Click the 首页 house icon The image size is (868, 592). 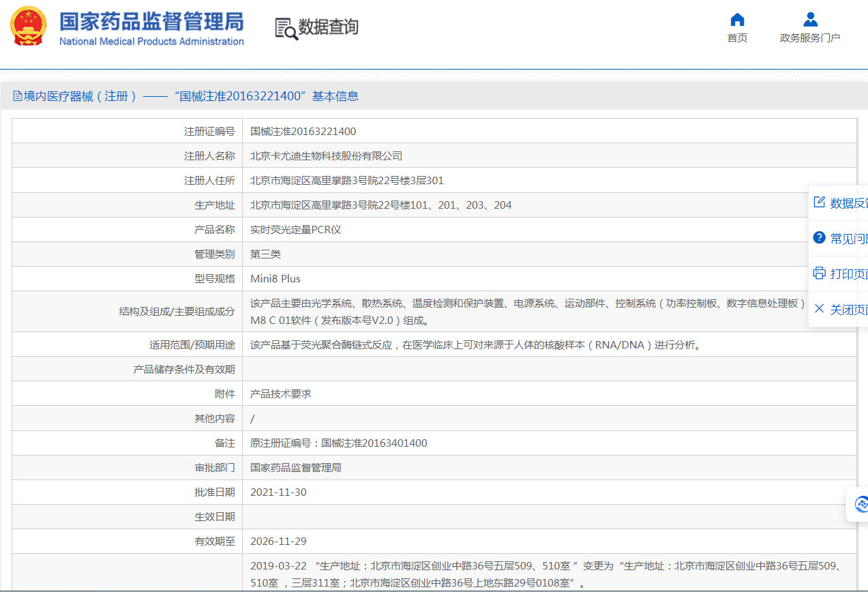point(737,20)
